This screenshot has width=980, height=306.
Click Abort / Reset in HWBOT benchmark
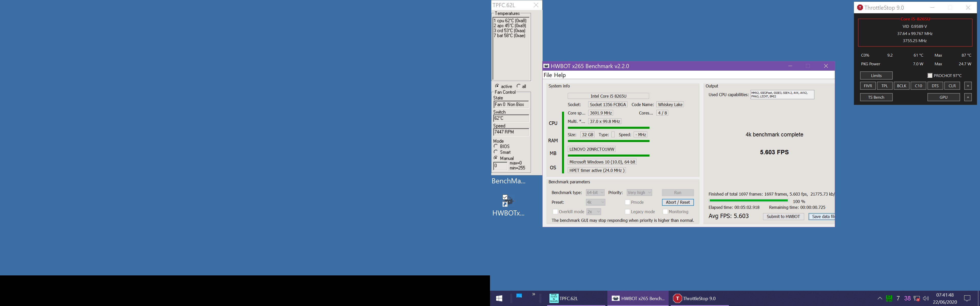(x=678, y=202)
